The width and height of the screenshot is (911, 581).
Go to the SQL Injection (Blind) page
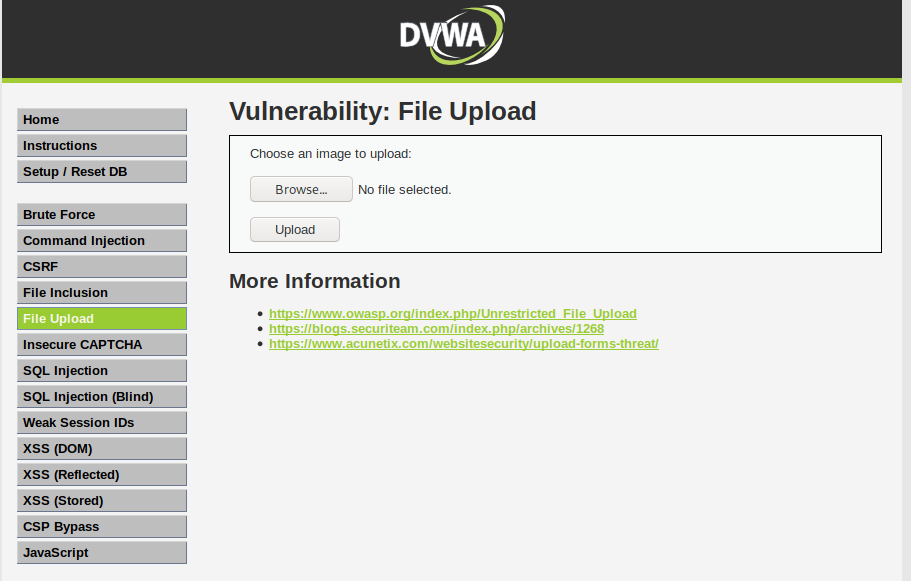click(102, 397)
